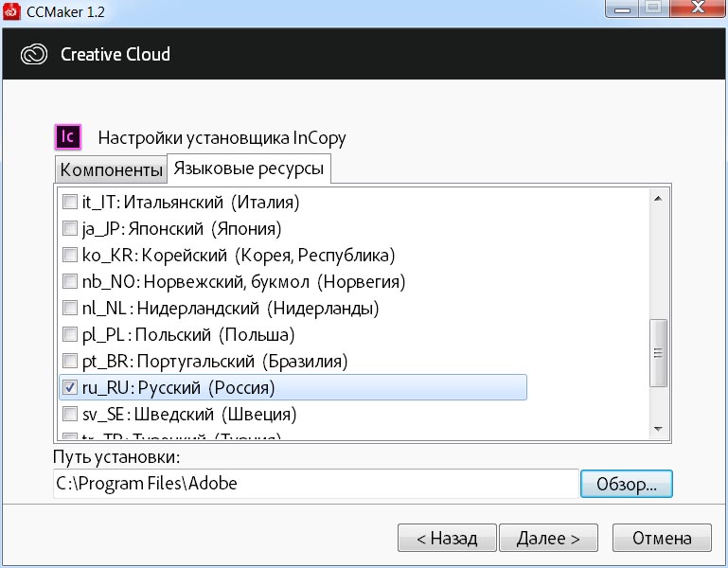This screenshot has width=728, height=568.
Task: Check the pl_PL Polish language checkbox
Action: point(70,334)
